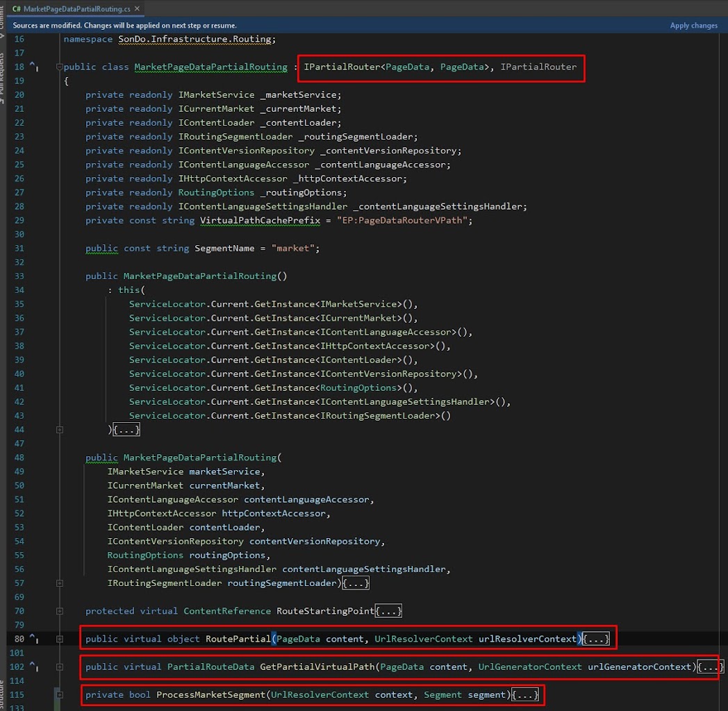Open the Structure tool window sidebar tab

2,694
